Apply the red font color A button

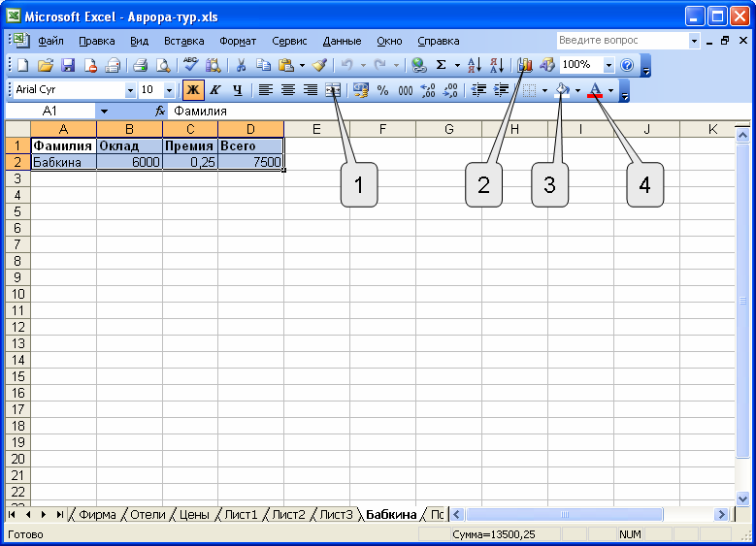pyautogui.click(x=596, y=89)
